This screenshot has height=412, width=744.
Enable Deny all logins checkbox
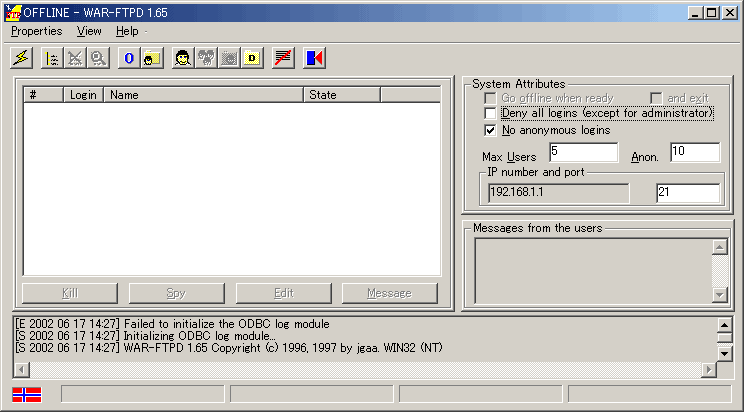(490, 113)
